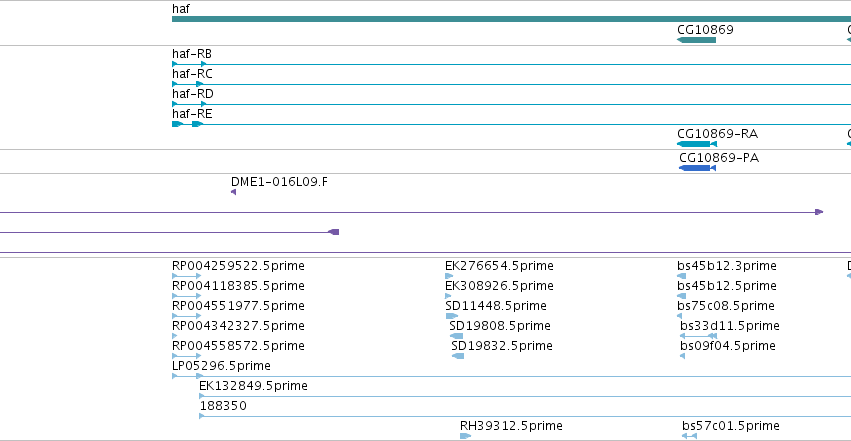Select bs45b12.3prime EST glyph
The height and width of the screenshot is (441, 851).
pos(682,276)
